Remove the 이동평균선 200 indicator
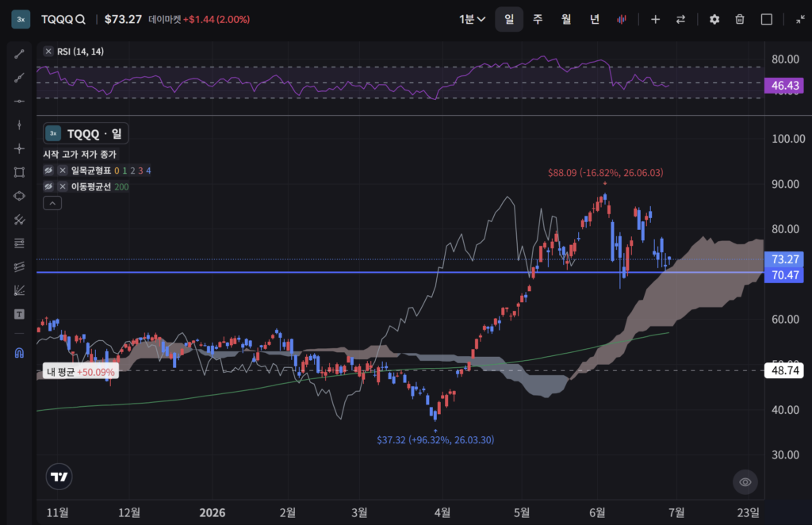 pyautogui.click(x=63, y=186)
